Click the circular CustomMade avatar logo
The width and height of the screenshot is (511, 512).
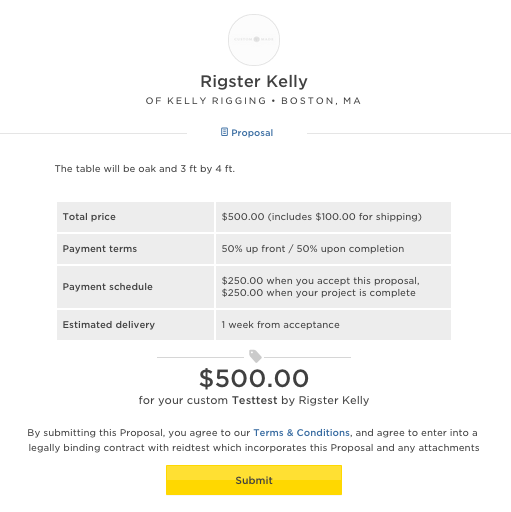[254, 40]
